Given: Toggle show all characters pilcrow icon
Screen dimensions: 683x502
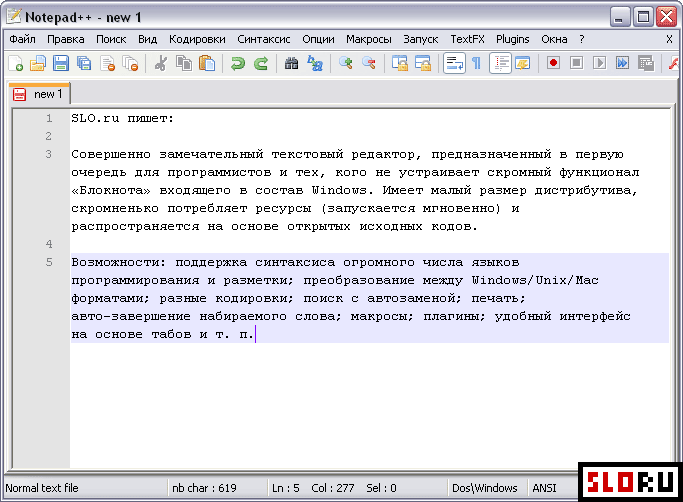Looking at the screenshot, I should point(477,63).
